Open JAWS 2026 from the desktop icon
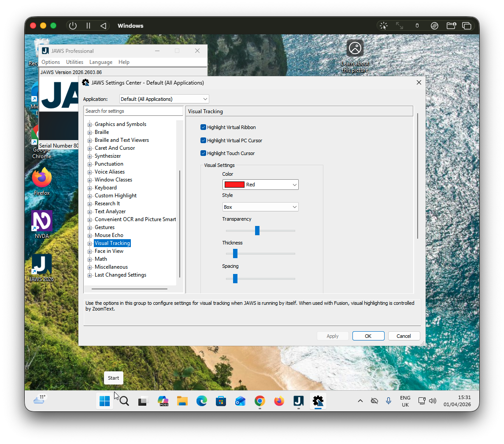Viewport: 504px width, 444px height. 41,264
